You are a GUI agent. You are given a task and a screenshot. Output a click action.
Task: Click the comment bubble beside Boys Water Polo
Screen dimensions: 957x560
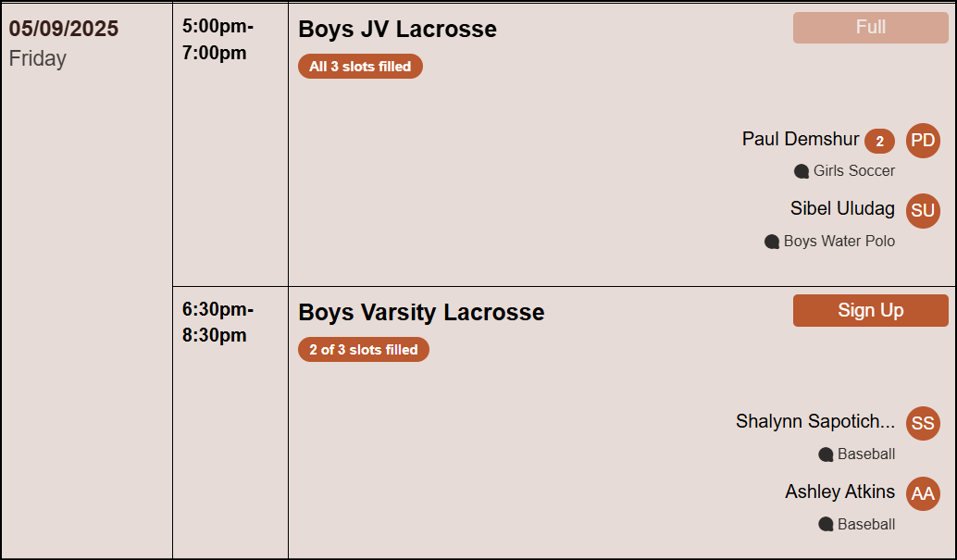[772, 242]
